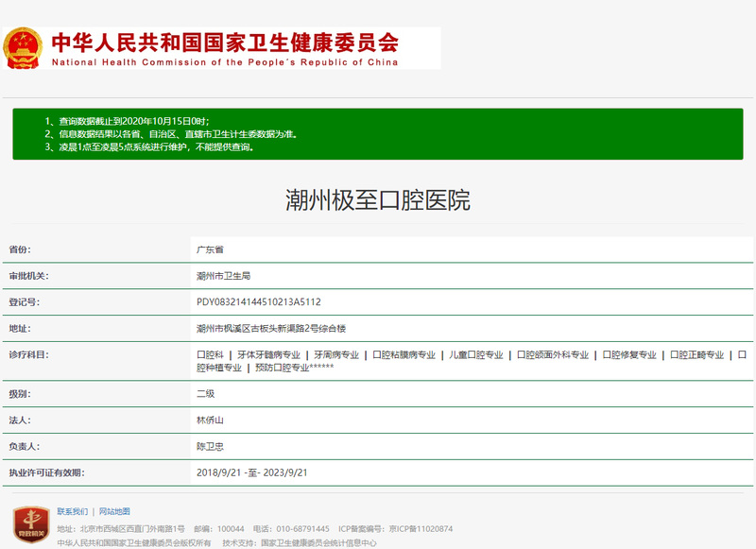Select footer copyright 国家卫生健康委员会版权所有 text
This screenshot has width=756, height=549.
pyautogui.click(x=134, y=542)
